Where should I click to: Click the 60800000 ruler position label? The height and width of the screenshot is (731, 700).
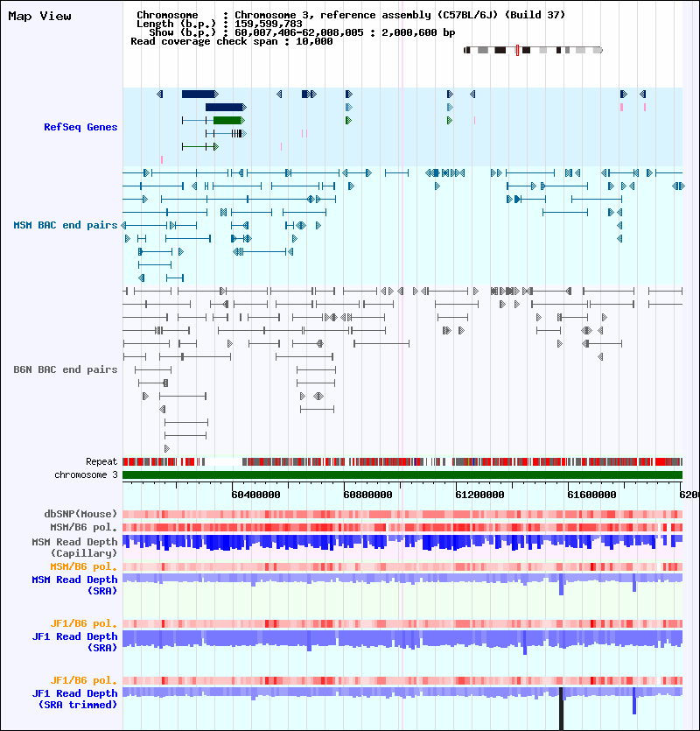point(367,495)
